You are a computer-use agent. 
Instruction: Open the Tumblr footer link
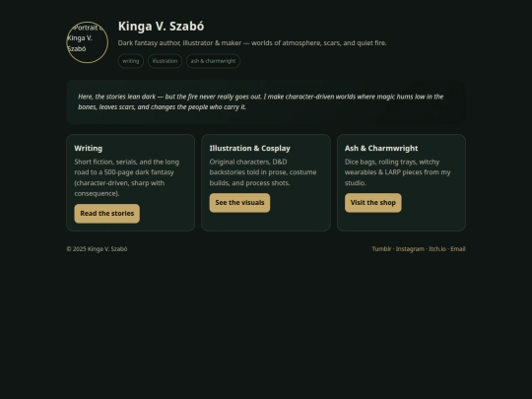[381, 249]
